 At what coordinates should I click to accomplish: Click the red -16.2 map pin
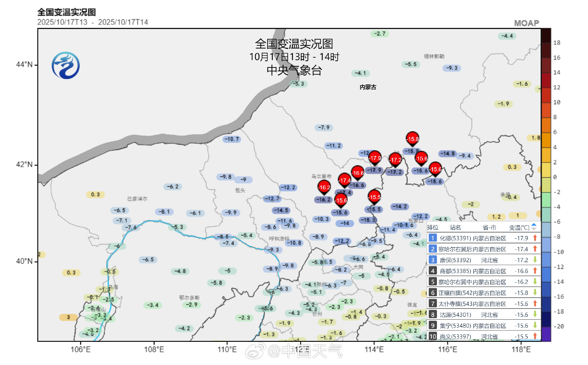point(324,187)
